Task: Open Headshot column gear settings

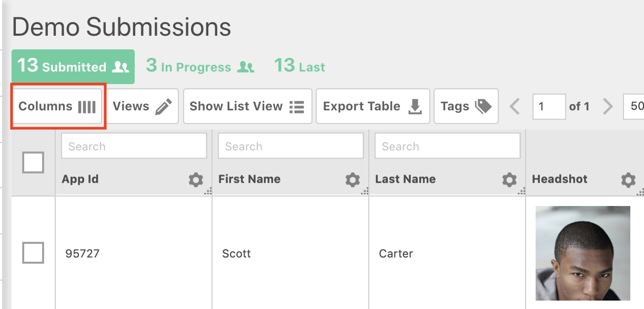Action: (x=628, y=180)
